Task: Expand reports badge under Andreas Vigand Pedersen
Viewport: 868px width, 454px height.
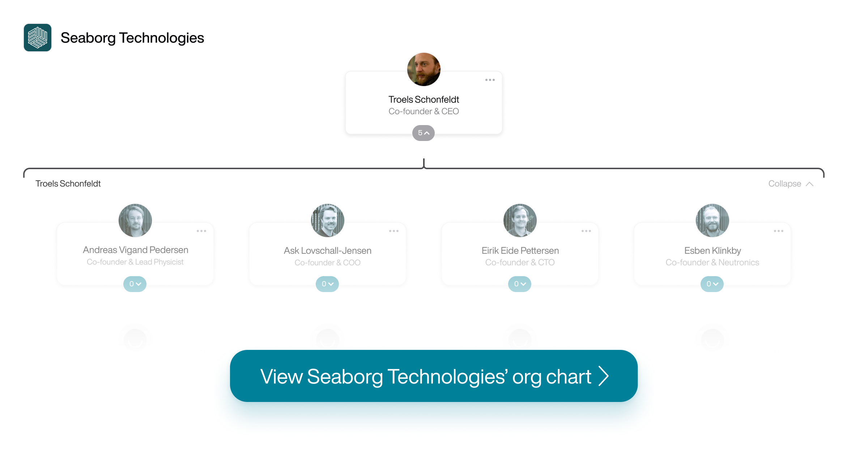Action: 135,284
